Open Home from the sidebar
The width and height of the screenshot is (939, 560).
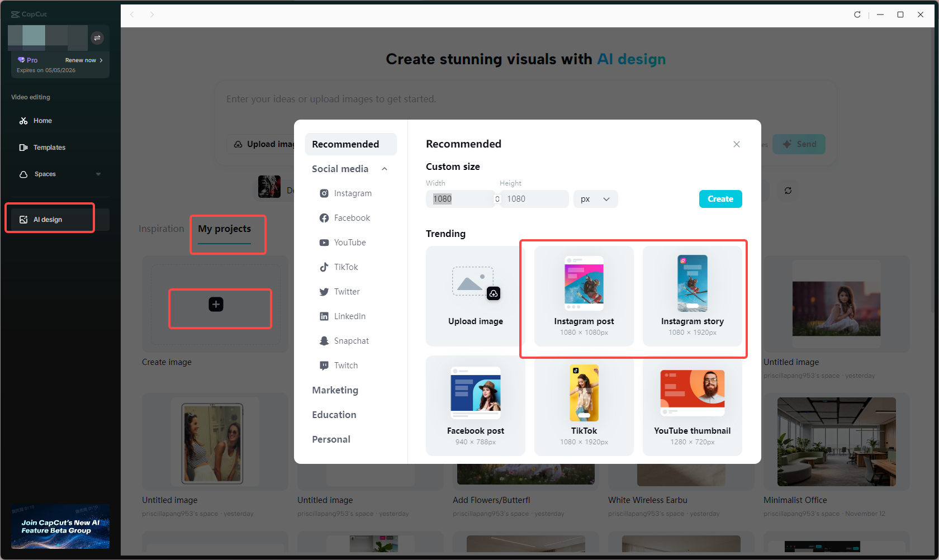pyautogui.click(x=42, y=120)
